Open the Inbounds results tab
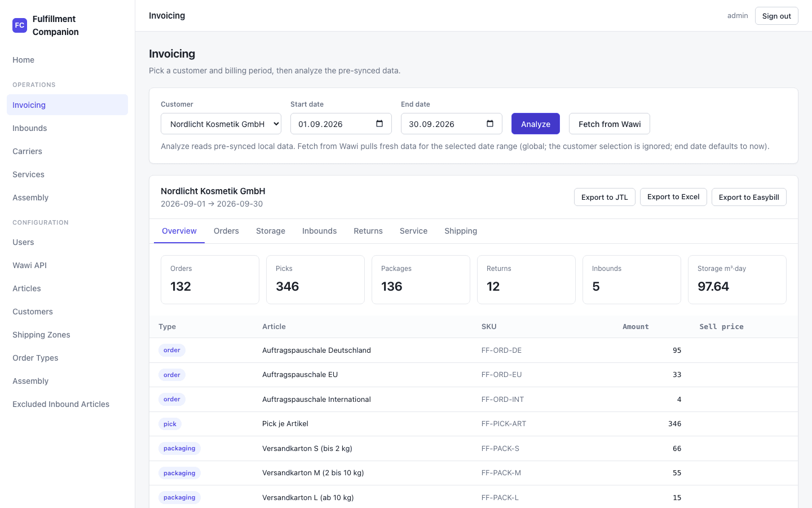812x508 pixels. click(x=319, y=231)
